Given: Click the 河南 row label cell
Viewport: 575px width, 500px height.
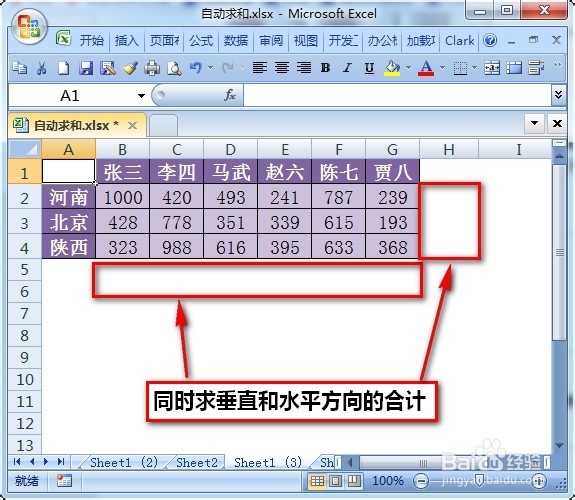Looking at the screenshot, I should pos(69,197).
